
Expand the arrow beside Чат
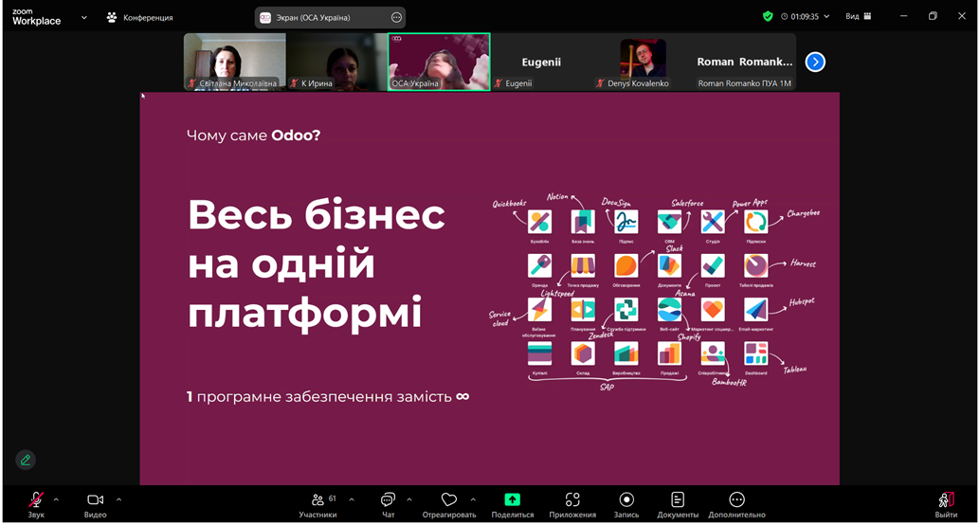409,499
